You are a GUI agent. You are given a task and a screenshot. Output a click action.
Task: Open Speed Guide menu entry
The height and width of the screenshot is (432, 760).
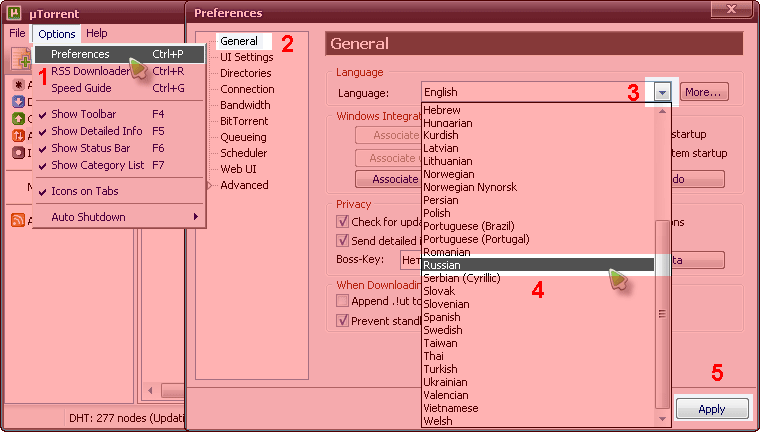pos(119,88)
